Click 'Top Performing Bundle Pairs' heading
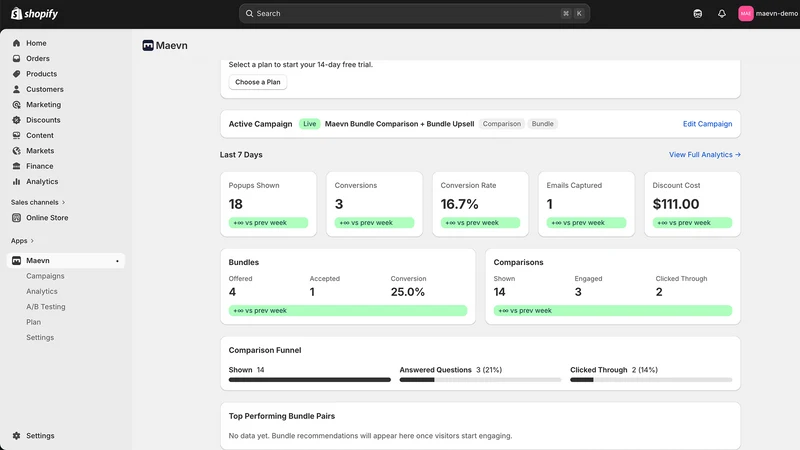This screenshot has width=800, height=450. [x=282, y=416]
